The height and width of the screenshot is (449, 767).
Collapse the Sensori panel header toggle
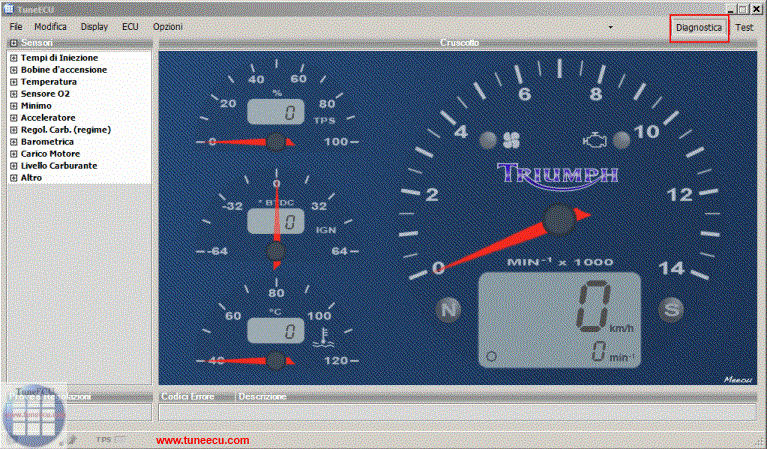pyautogui.click(x=14, y=43)
